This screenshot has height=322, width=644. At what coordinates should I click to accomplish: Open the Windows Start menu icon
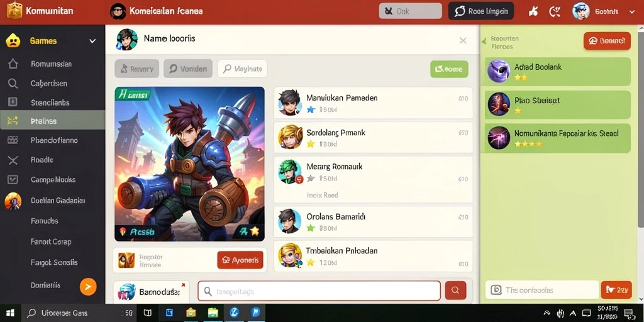click(10, 313)
